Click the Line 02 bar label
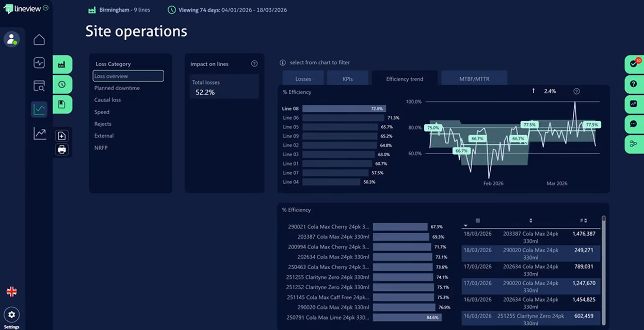This screenshot has height=330, width=644. [x=291, y=145]
